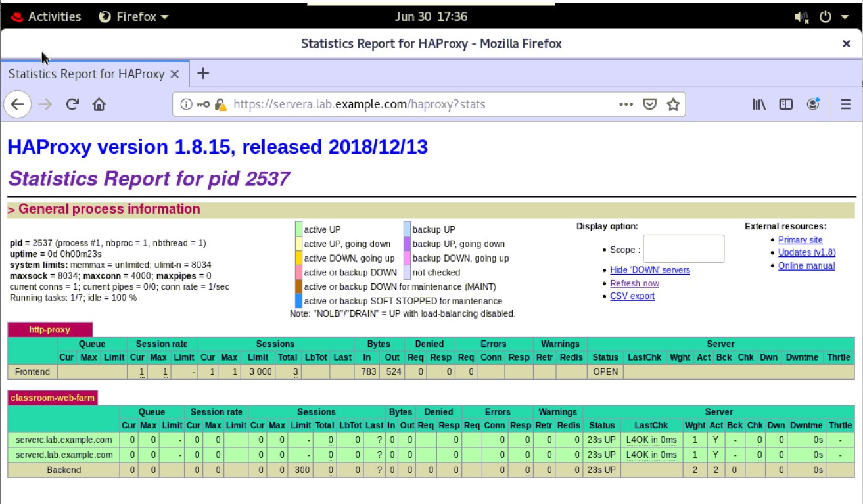Click the serverc.lab.example.com row name
The width and height of the screenshot is (863, 504).
point(64,440)
